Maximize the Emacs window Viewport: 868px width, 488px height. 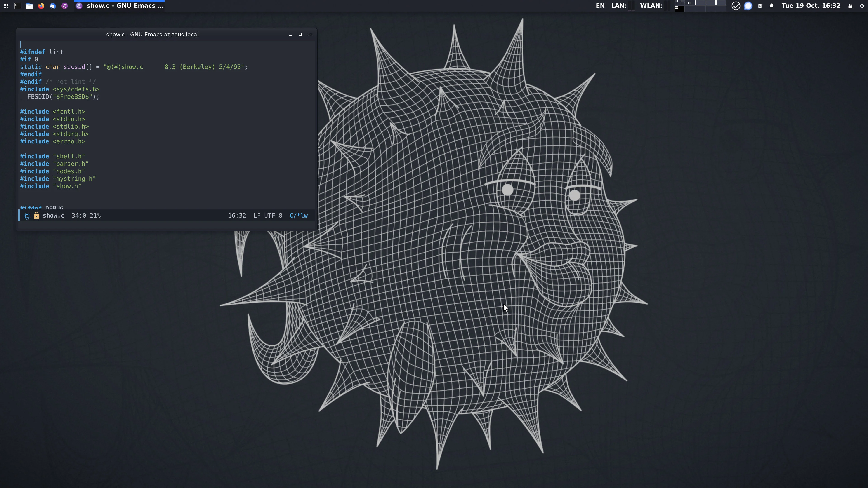pyautogui.click(x=300, y=34)
